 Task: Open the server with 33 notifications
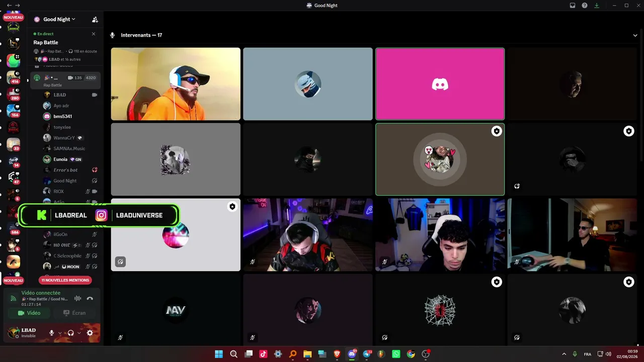pyautogui.click(x=14, y=144)
